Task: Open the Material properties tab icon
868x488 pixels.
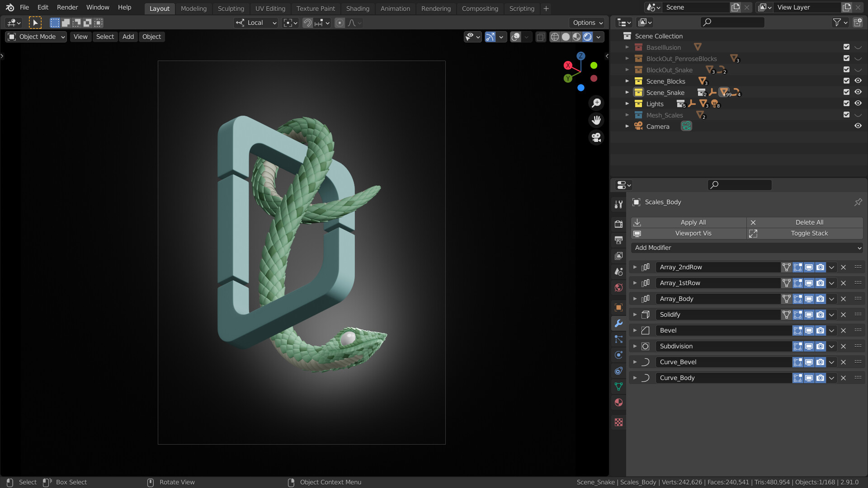Action: click(x=618, y=402)
